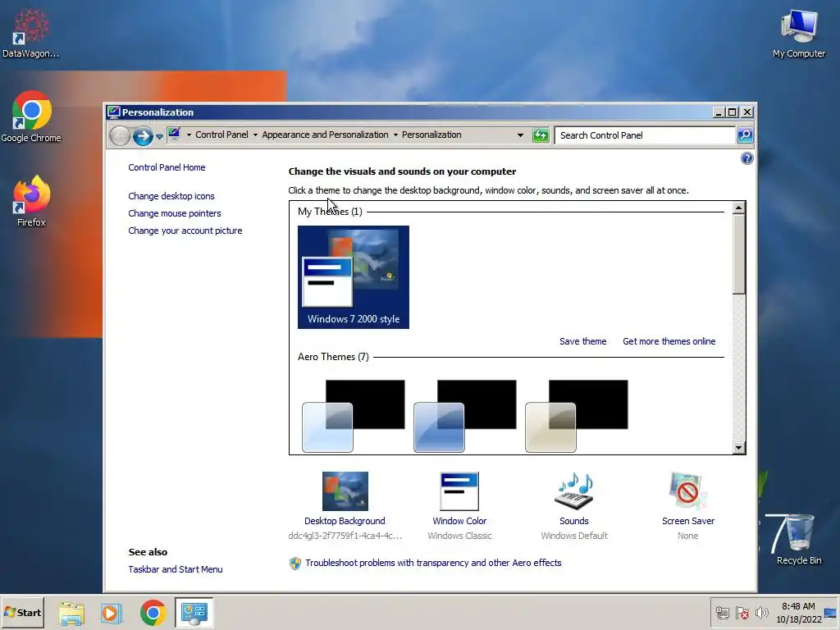Click the Screen Saver text link
840x630 pixels.
coord(688,521)
